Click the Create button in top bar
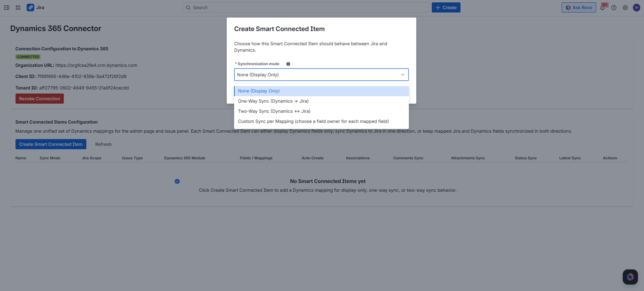The image size is (644, 291). coord(446,7)
